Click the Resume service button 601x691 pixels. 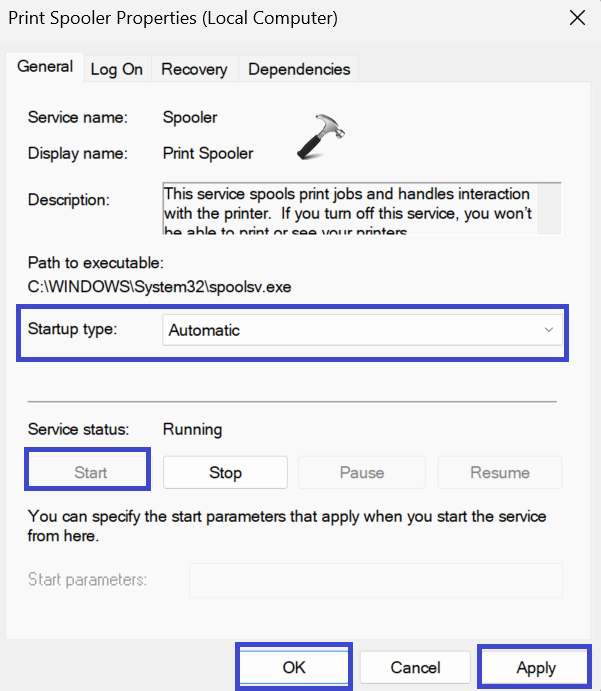click(499, 472)
